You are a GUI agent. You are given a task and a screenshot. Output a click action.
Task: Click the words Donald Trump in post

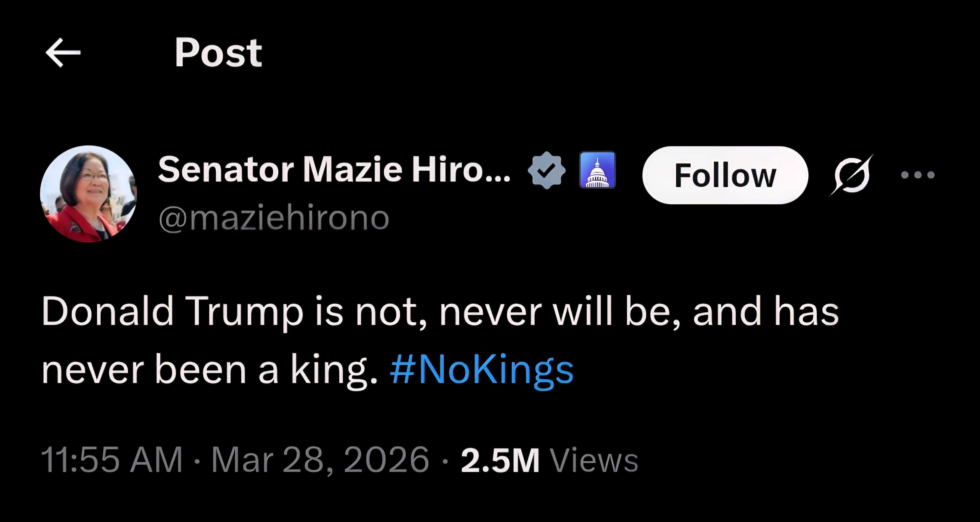173,311
